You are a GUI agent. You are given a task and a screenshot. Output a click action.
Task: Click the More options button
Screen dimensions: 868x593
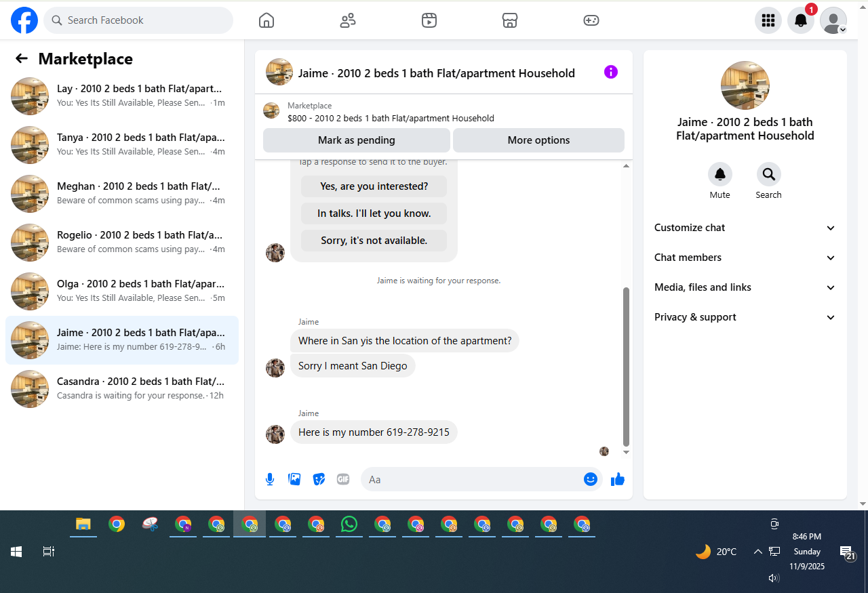pos(538,140)
